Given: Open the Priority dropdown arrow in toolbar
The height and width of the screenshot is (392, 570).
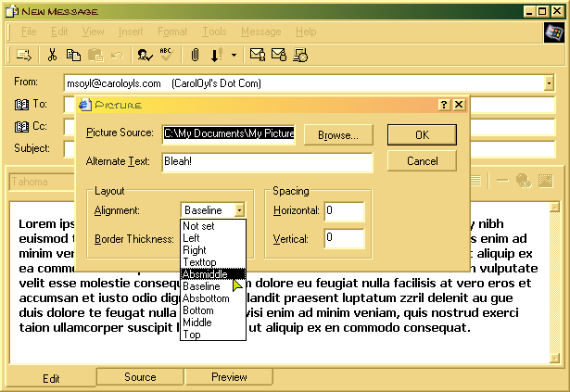Looking at the screenshot, I should click(x=234, y=56).
